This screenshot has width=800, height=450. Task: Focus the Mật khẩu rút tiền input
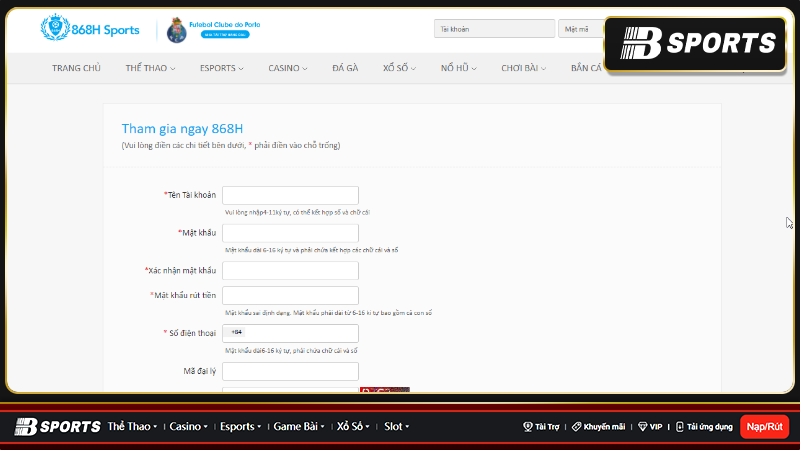290,295
